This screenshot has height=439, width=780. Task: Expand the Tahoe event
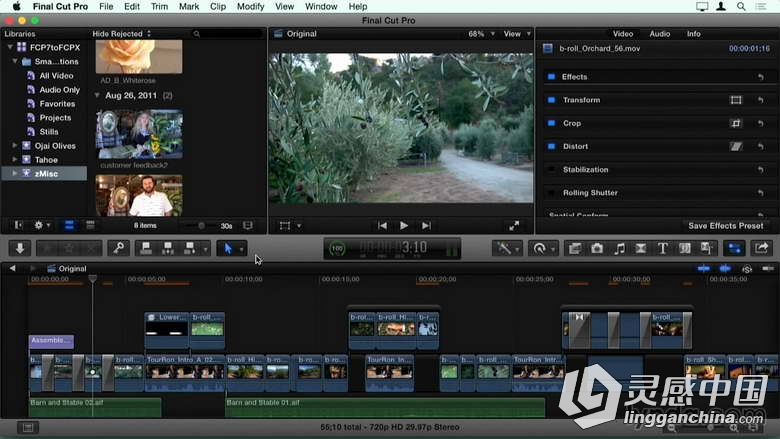click(x=15, y=160)
